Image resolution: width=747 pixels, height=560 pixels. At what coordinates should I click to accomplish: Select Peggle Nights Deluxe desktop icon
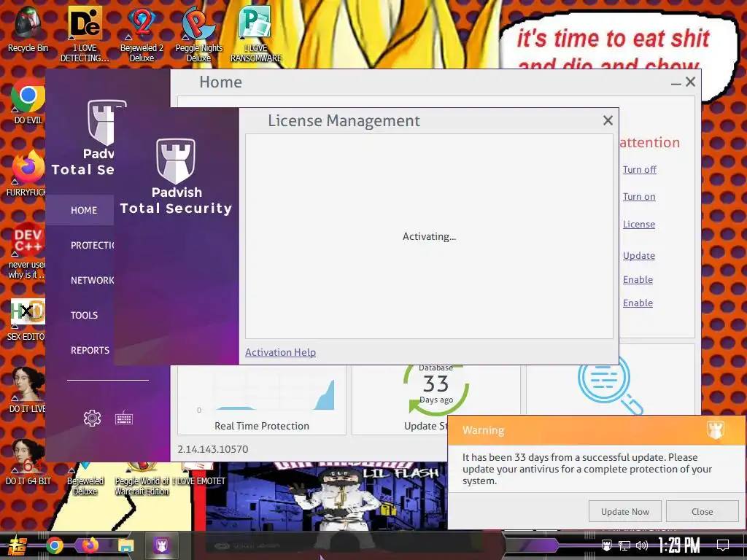(198, 34)
